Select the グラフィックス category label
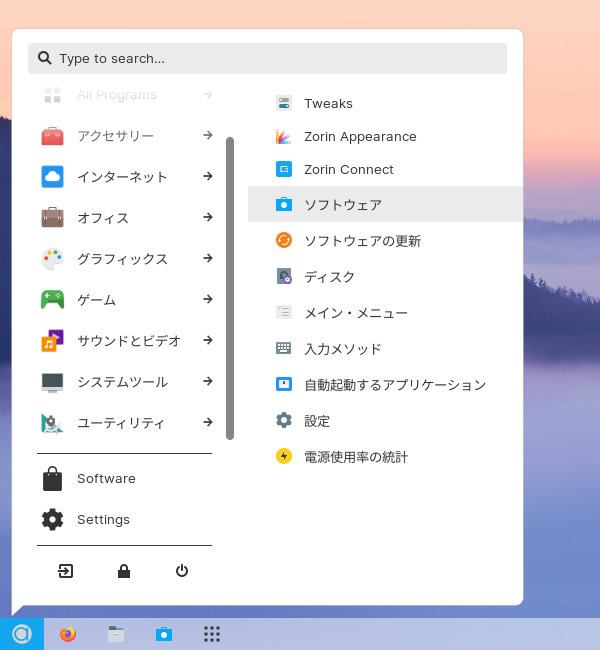Viewport: 600px width, 650px height. click(x=122, y=259)
